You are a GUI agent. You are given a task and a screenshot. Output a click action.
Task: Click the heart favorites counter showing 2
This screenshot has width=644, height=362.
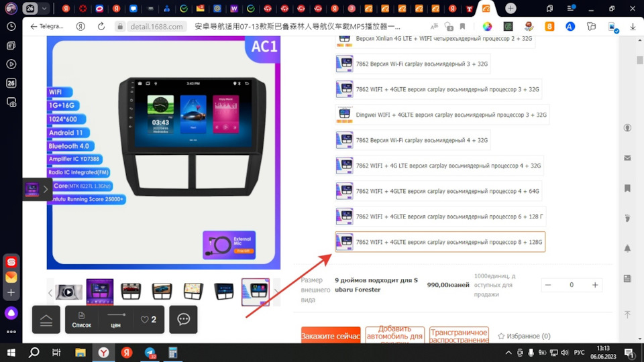[149, 319]
